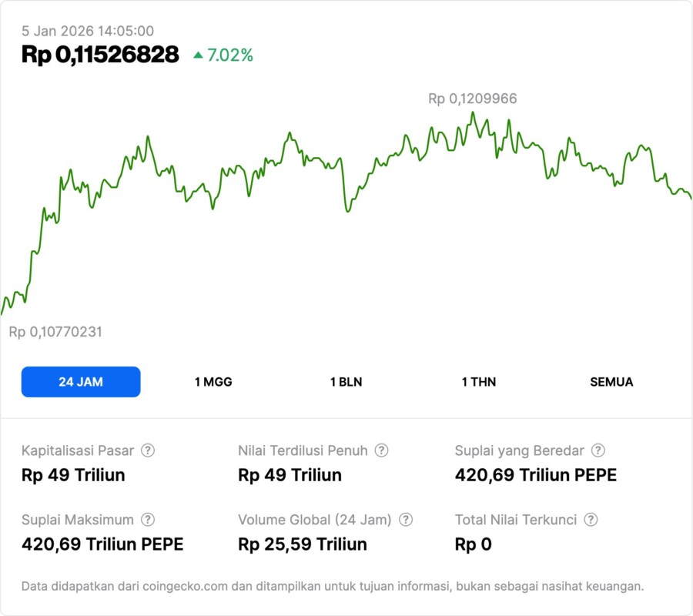693x616 pixels.
Task: Click question mark next to Suplai Maksimum
Action: click(x=148, y=520)
